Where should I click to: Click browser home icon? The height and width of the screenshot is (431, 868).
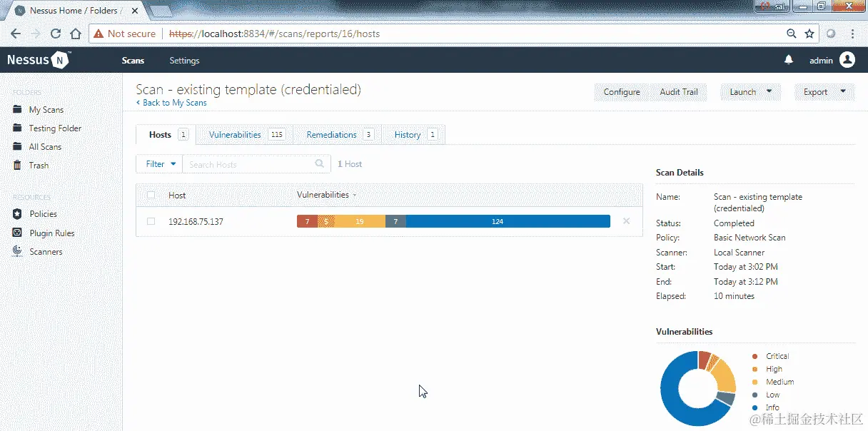pos(75,34)
